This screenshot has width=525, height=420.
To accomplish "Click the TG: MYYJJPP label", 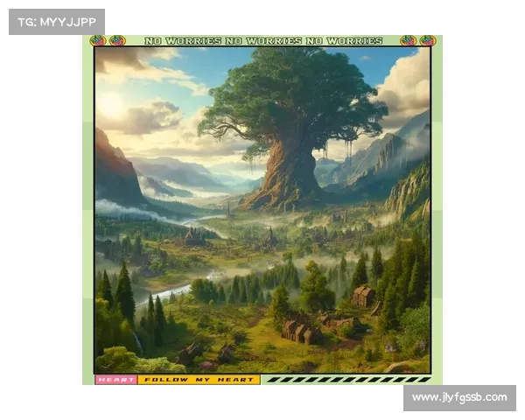I will 56,21.
